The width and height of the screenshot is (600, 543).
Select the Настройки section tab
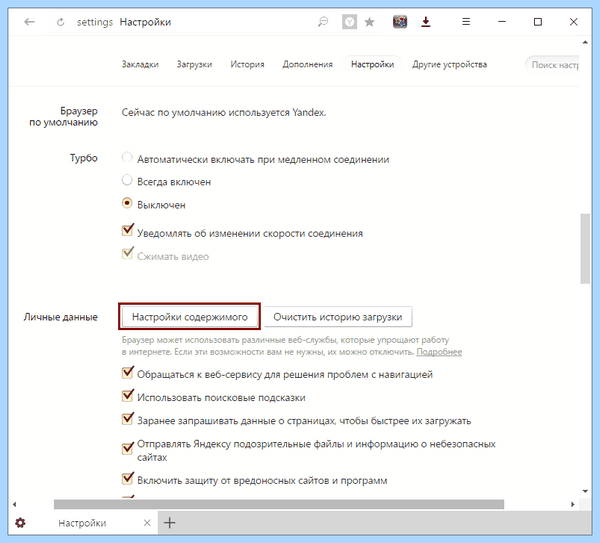(372, 64)
